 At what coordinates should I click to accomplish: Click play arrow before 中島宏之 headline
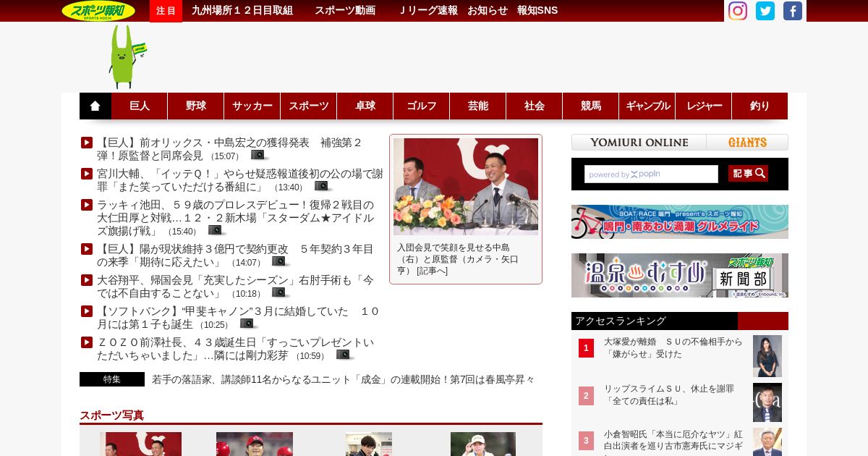(87, 143)
